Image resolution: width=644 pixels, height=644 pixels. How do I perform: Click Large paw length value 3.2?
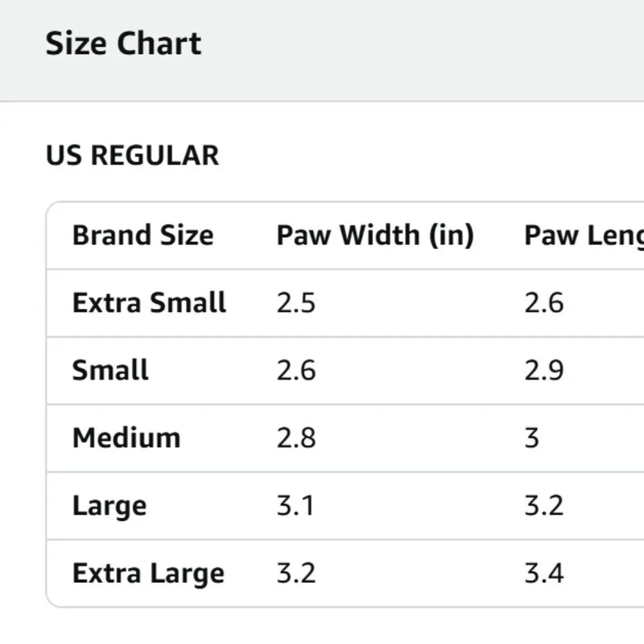pyautogui.click(x=544, y=506)
